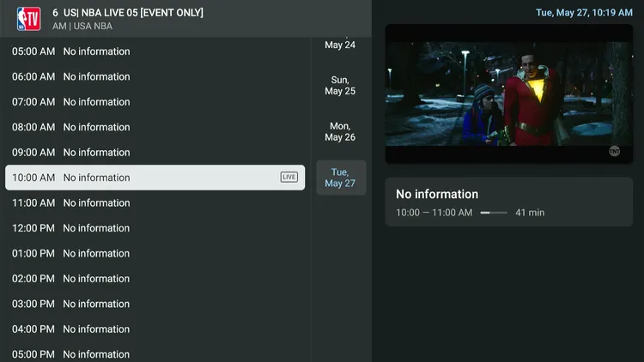The image size is (644, 362).
Task: Click the TNT watermark logo in video
Action: [x=615, y=152]
